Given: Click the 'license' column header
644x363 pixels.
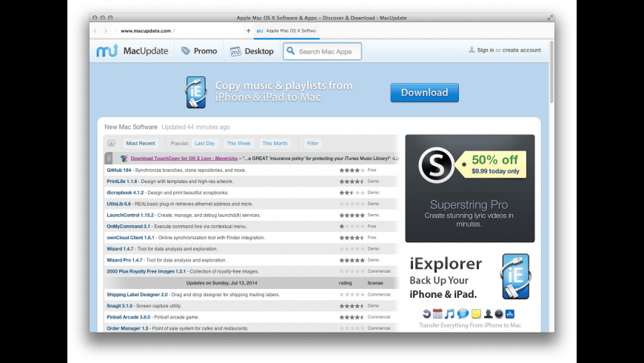Looking at the screenshot, I should [375, 283].
